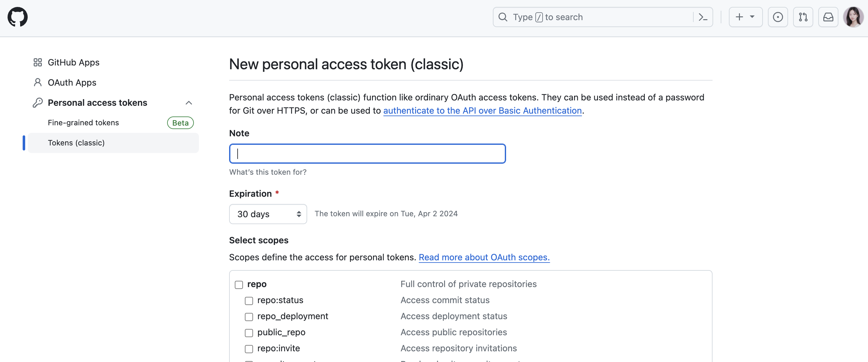Open the Basic Authentication API link

[x=482, y=110]
